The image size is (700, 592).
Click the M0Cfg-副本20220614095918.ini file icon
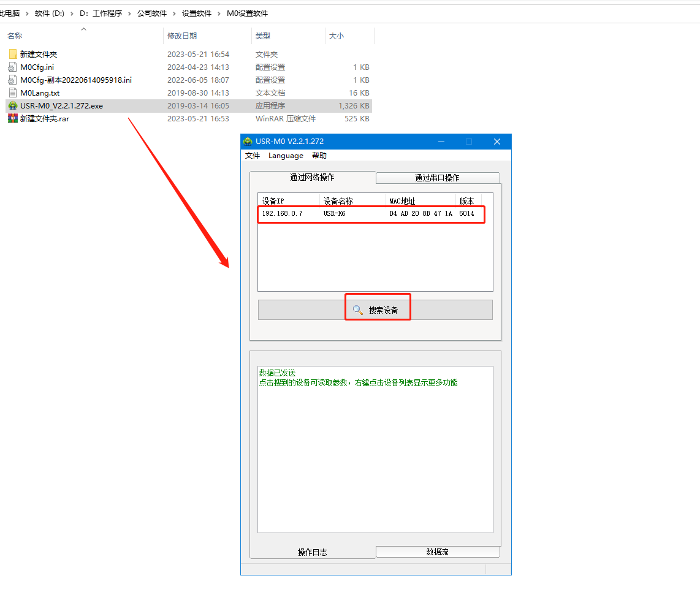(13, 80)
